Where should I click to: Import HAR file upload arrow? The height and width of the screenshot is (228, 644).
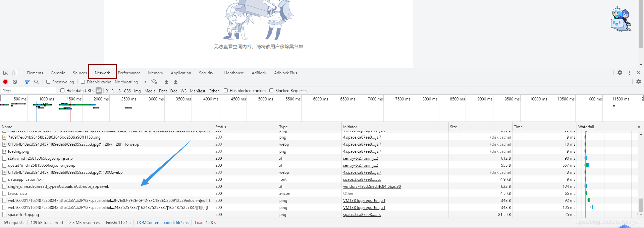click(166, 82)
